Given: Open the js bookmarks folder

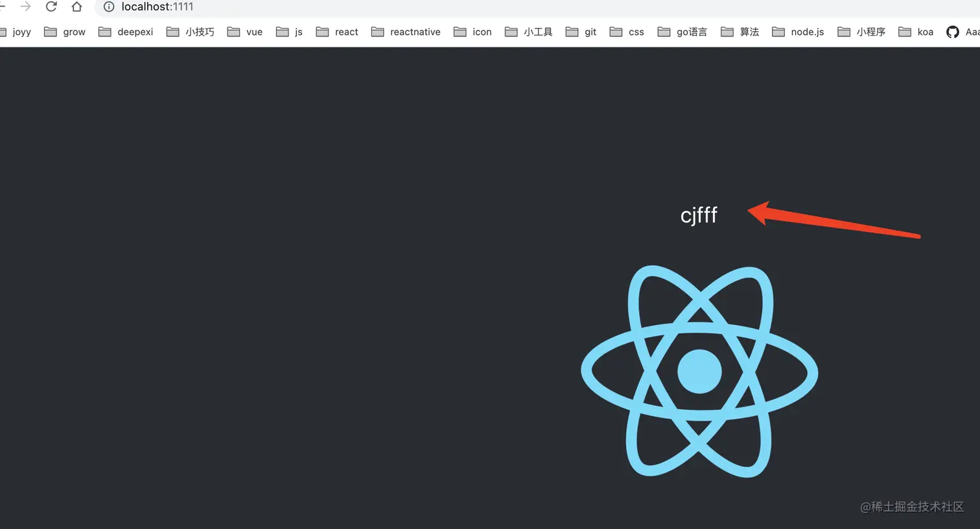Looking at the screenshot, I should [289, 32].
